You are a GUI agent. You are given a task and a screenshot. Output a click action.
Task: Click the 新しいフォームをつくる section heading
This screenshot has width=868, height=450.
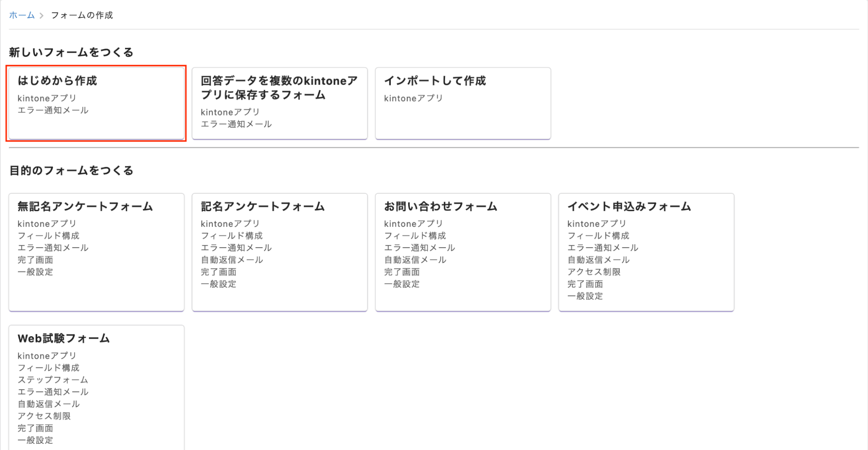click(71, 53)
